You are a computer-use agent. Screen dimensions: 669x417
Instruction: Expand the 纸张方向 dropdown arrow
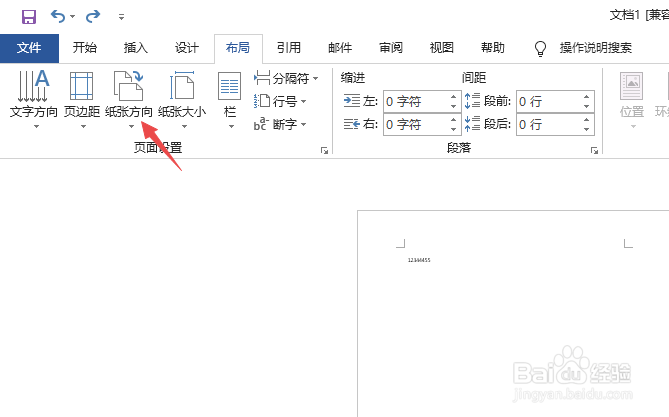131,126
